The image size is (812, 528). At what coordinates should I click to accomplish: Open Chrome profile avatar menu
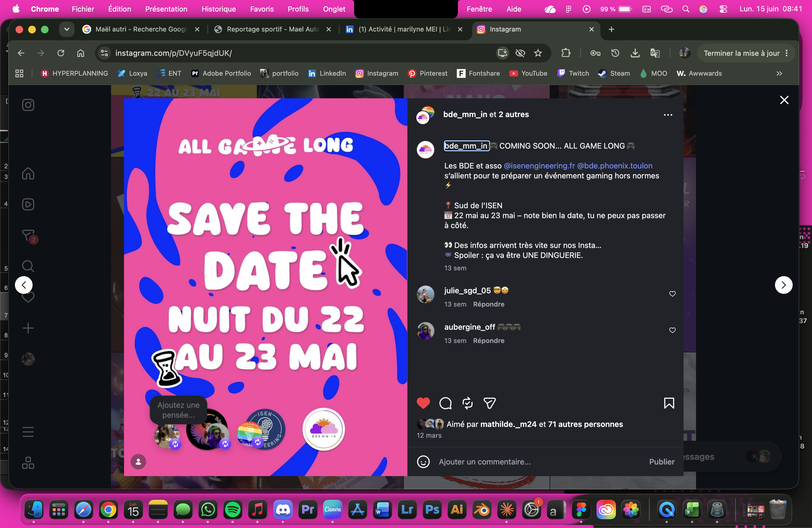coord(684,53)
